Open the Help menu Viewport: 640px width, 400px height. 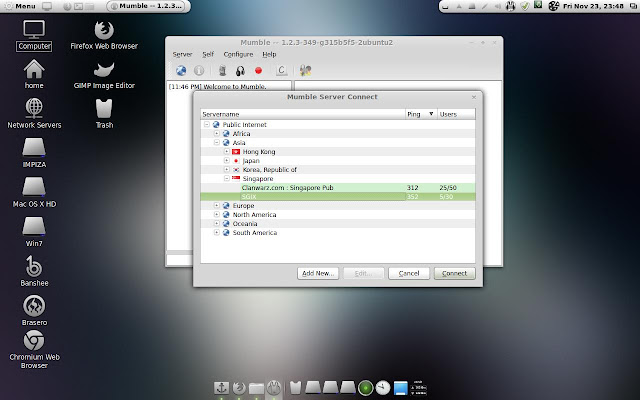coord(269,54)
